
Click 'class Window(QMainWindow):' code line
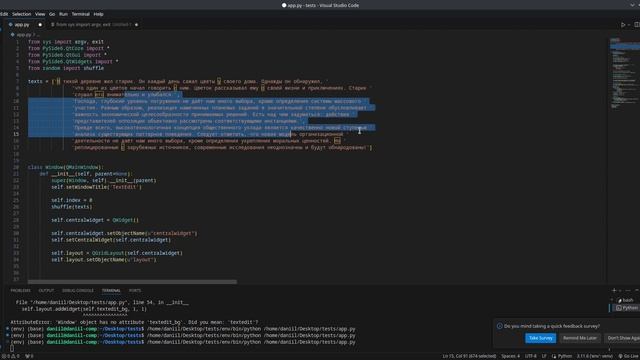(66, 167)
